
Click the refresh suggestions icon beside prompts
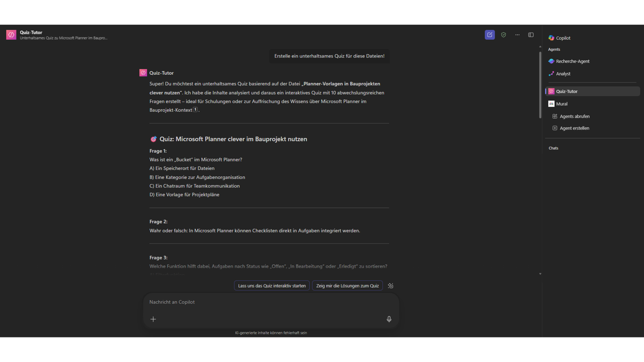pyautogui.click(x=390, y=286)
